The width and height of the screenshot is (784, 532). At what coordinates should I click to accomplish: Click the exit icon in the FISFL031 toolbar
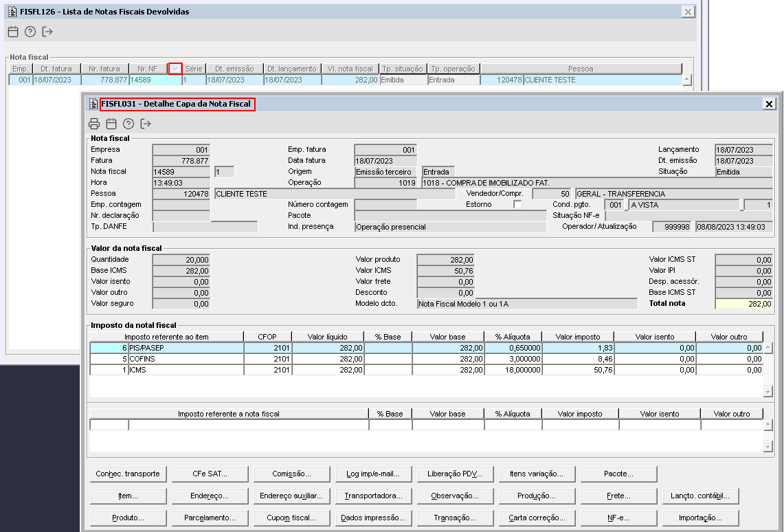146,124
